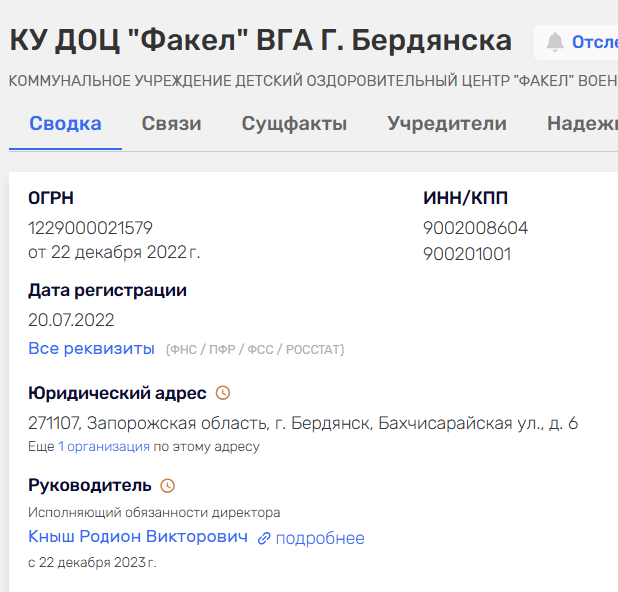Click the text от 22 декабря 2022 г.
This screenshot has width=618, height=592.
tap(114, 253)
